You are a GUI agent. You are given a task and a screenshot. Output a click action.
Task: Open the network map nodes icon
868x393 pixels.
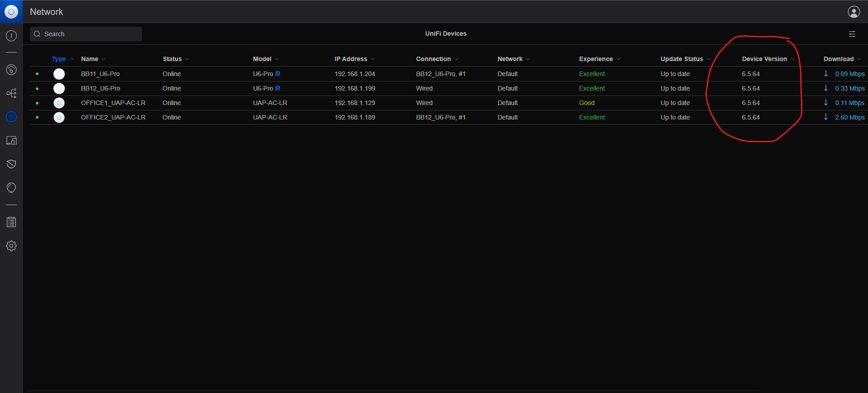(11, 93)
